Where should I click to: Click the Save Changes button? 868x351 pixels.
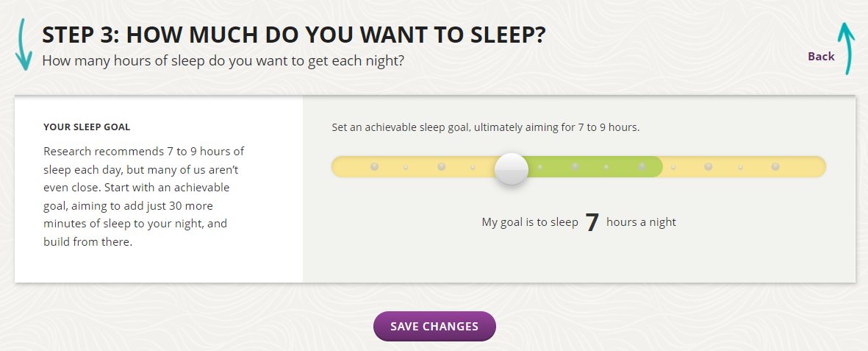[x=434, y=326]
